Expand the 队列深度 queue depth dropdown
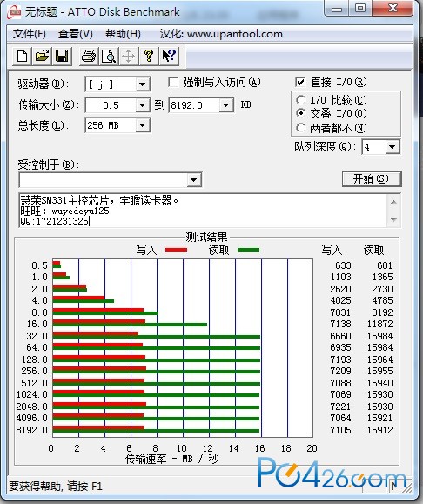The height and width of the screenshot is (504, 423). [392, 147]
